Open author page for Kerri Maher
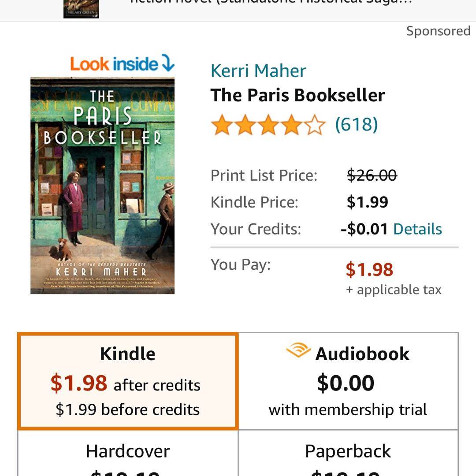 tap(258, 71)
